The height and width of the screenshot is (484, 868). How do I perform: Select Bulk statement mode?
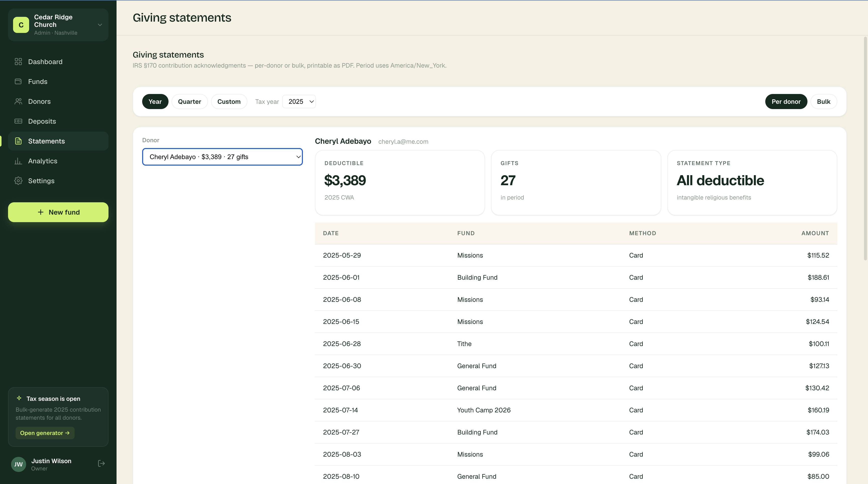(x=824, y=102)
